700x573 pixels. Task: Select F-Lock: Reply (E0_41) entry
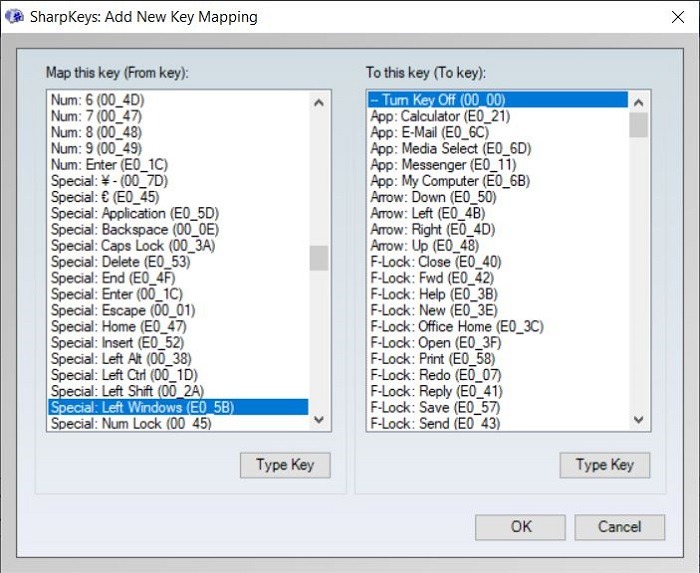(498, 391)
